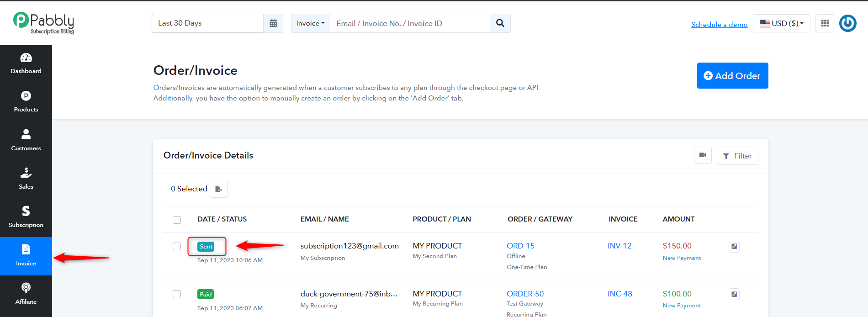
Task: Expand the Invoice search type dropdown
Action: [x=311, y=23]
